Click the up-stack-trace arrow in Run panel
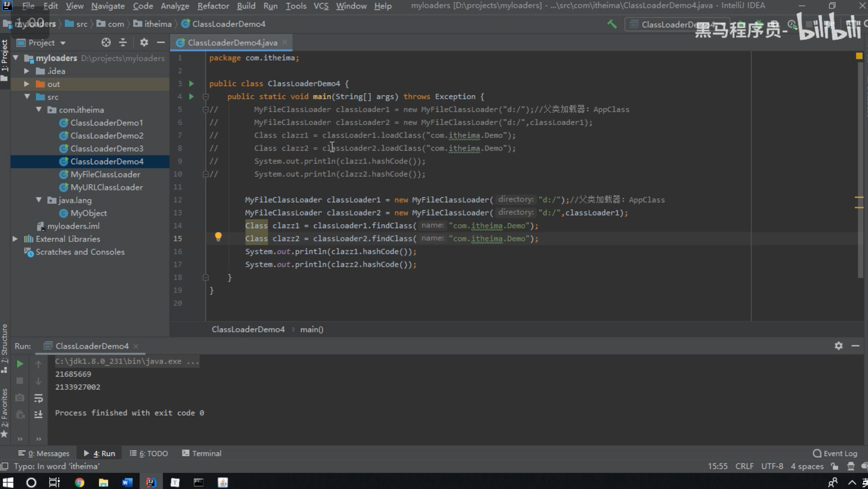Viewport: 868px width, 489px height. coord(38,364)
